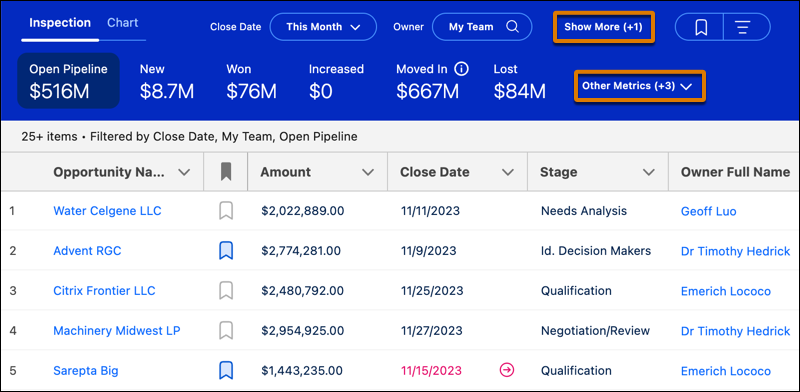800x392 pixels.
Task: Expand the Other Metrics (+3) dropdown
Action: click(x=640, y=86)
